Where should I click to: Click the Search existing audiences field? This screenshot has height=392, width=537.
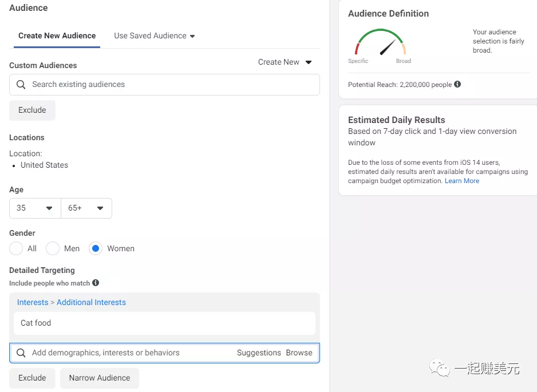[172, 85]
